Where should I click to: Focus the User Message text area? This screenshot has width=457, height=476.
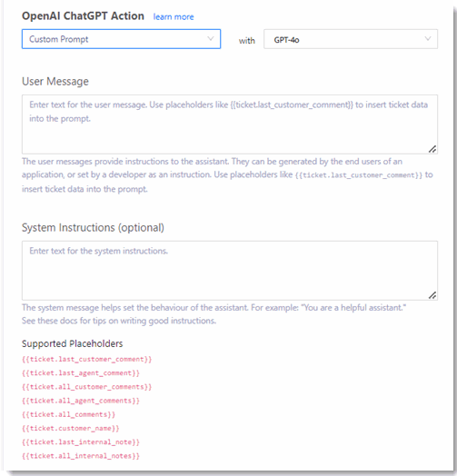[x=230, y=124]
